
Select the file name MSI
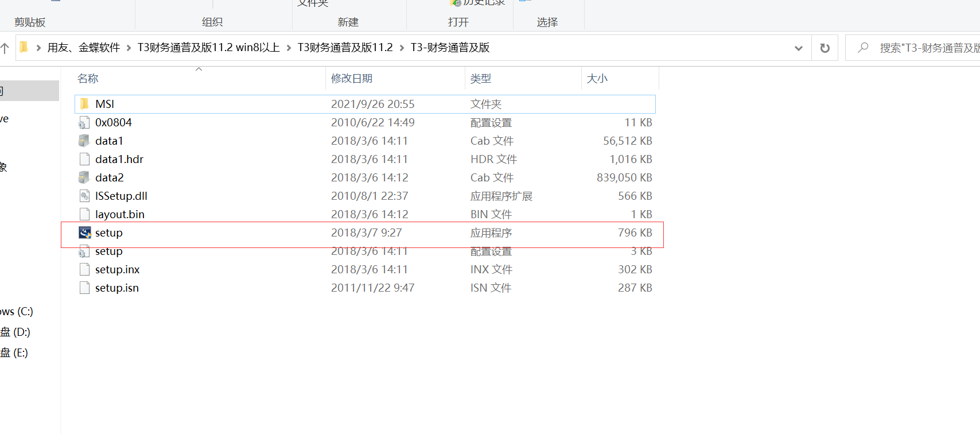point(104,104)
